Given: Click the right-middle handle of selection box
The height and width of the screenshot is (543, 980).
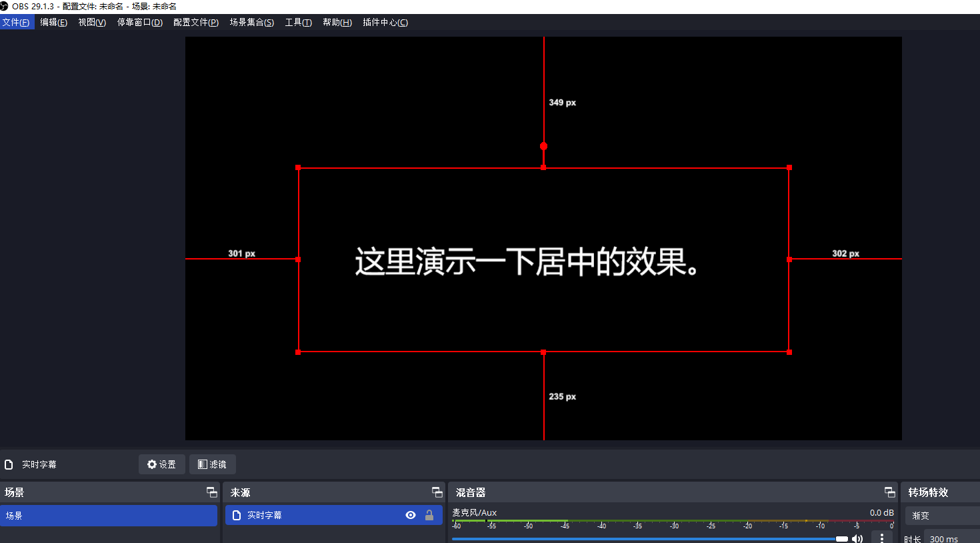Looking at the screenshot, I should pos(789,259).
